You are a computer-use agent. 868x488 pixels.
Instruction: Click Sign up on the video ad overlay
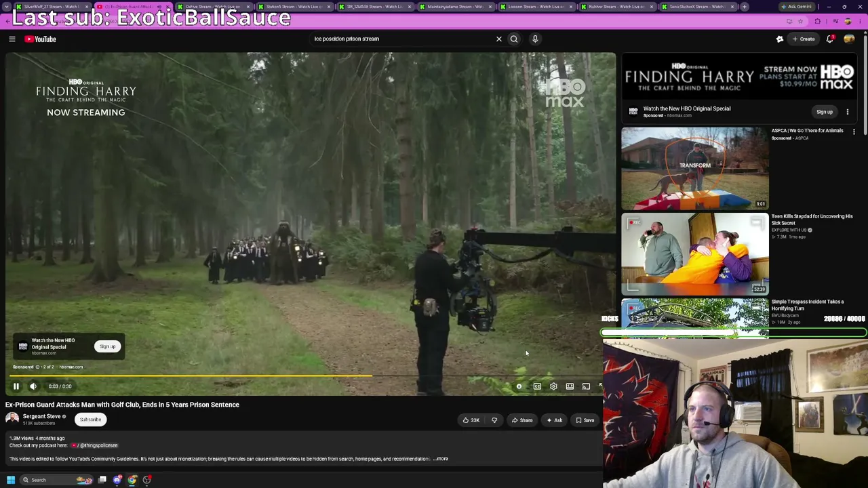click(107, 346)
